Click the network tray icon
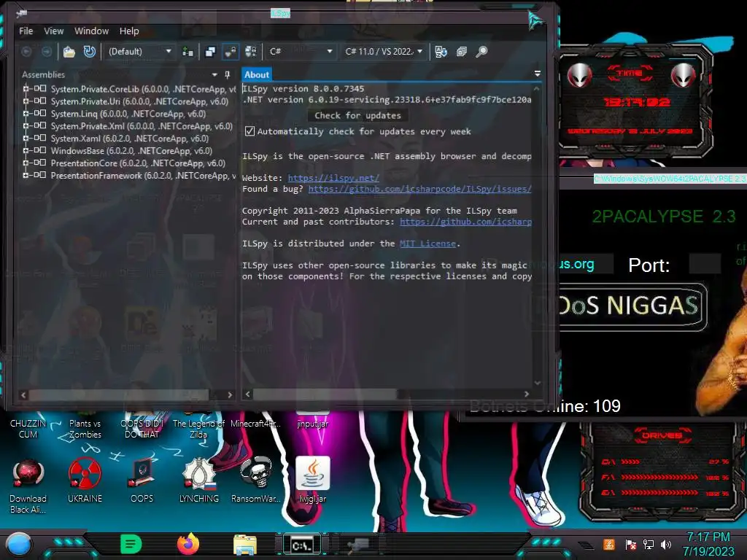 [649, 544]
